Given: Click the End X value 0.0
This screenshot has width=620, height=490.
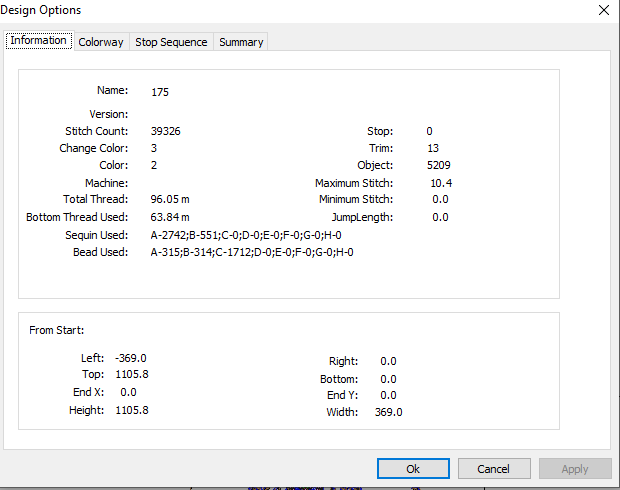Looking at the screenshot, I should (x=128, y=392).
